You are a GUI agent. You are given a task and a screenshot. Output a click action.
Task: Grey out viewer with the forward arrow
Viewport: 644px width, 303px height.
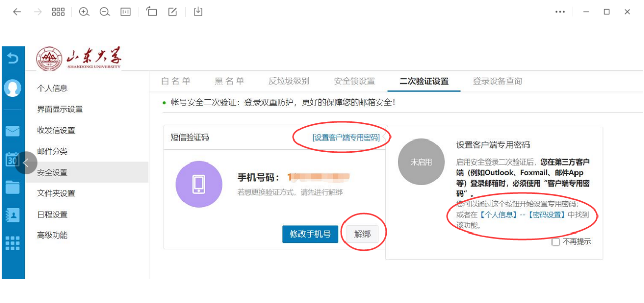(38, 12)
